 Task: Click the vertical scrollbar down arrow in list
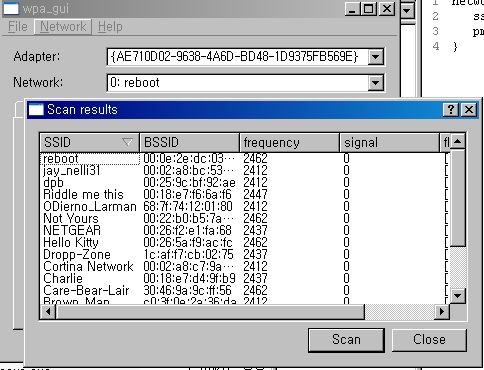[457, 295]
